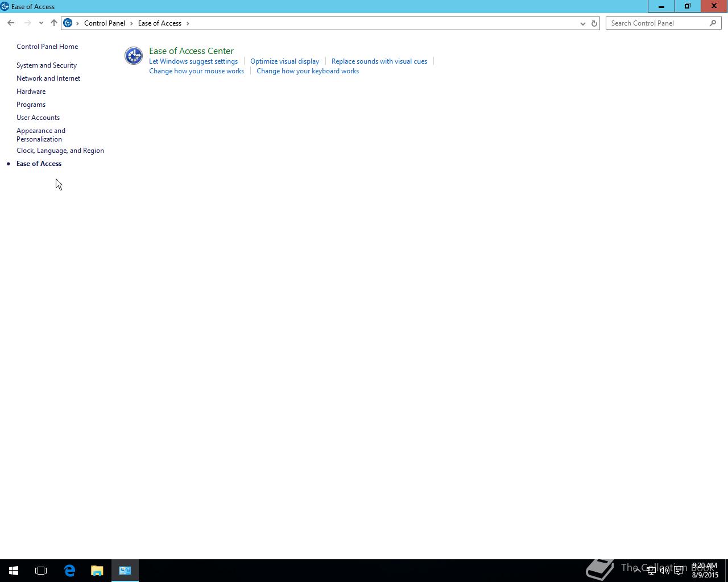Open Clock, Language, and Region category

60,151
